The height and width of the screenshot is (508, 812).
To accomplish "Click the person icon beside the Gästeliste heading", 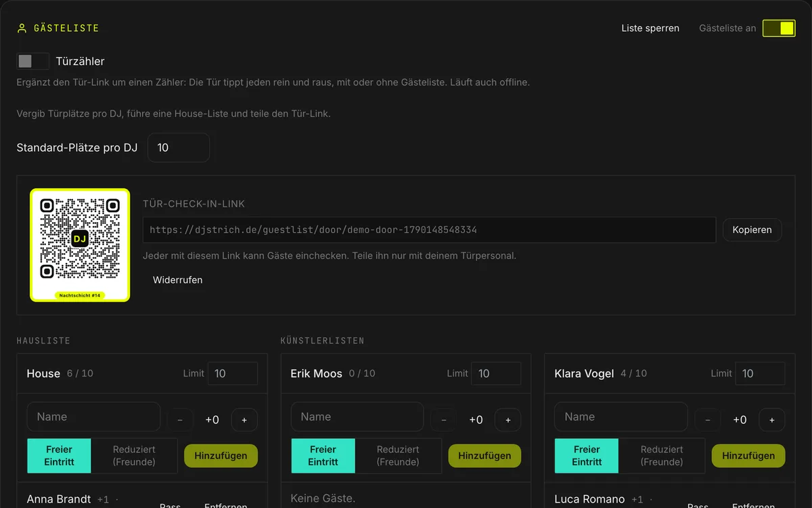I will pos(22,28).
